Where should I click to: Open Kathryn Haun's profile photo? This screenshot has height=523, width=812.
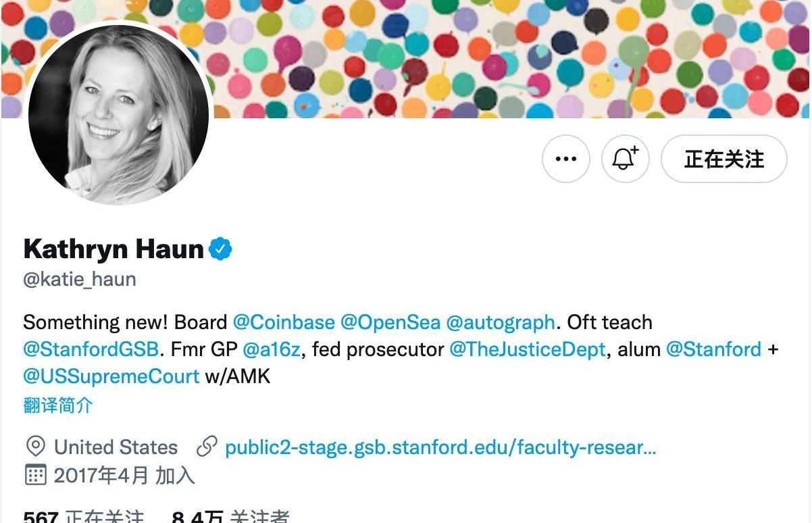pyautogui.click(x=119, y=112)
